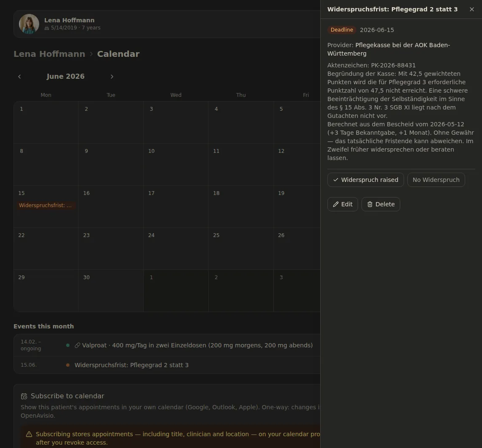Click the trash icon in Delete button
The height and width of the screenshot is (448, 482).
(x=370, y=204)
